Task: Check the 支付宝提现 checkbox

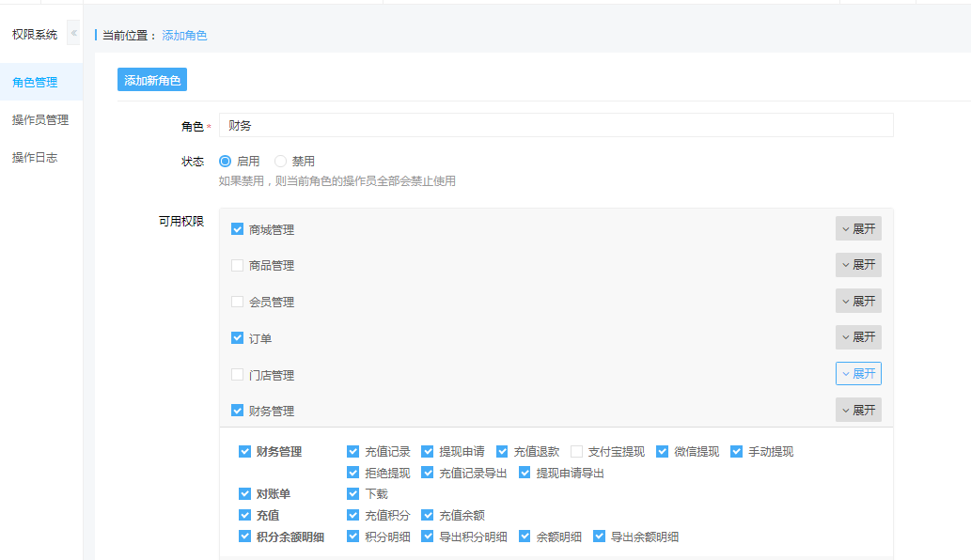Action: (x=576, y=451)
